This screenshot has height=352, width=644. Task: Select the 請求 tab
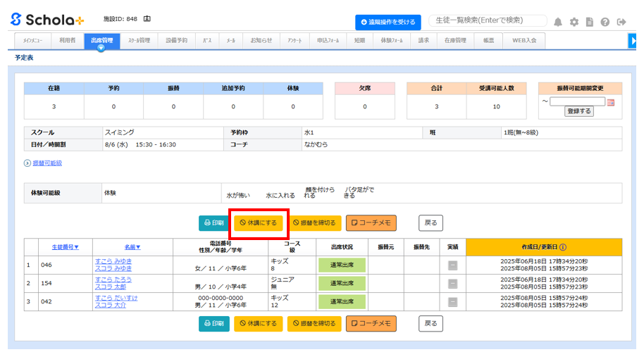[423, 41]
